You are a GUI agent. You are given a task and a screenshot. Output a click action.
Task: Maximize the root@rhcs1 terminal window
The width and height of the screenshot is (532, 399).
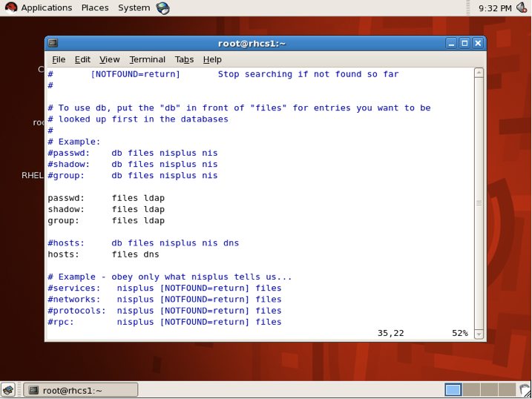tap(464, 44)
